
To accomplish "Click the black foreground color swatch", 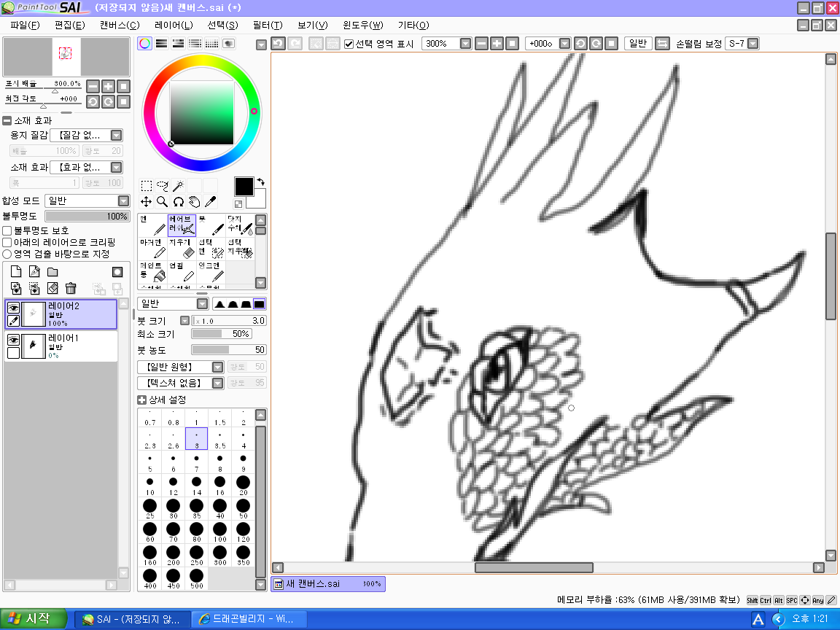I will [x=244, y=187].
